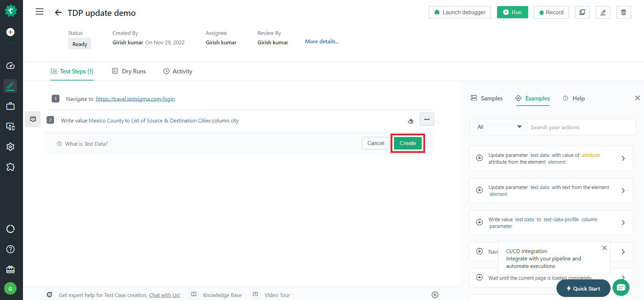Open the help question mark sidebar icon

[x=10, y=249]
